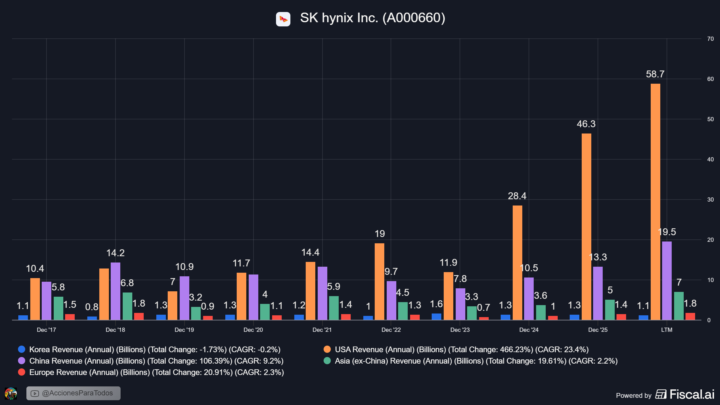Click the red Europe legend color dot
720x405 pixels.
point(21,372)
